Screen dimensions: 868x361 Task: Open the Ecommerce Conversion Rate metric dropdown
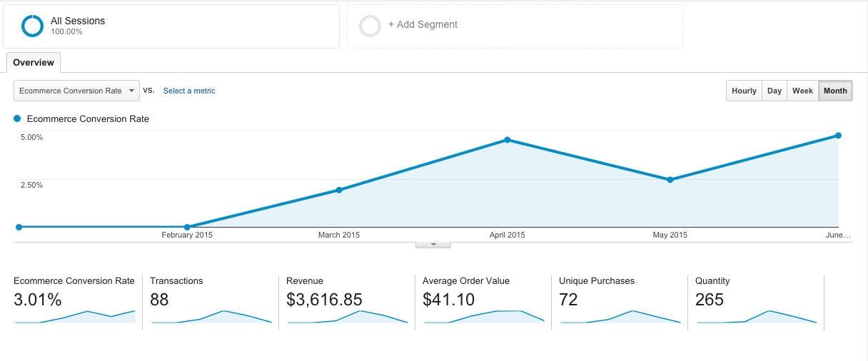pyautogui.click(x=76, y=91)
